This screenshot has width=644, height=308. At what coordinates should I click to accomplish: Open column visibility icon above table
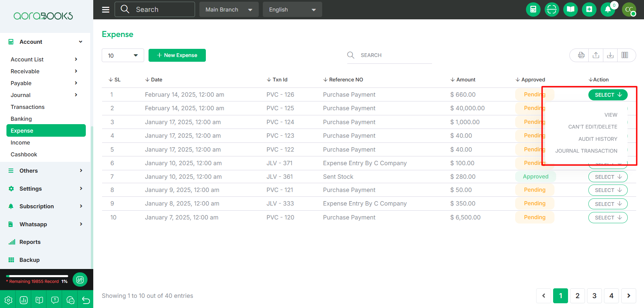625,55
